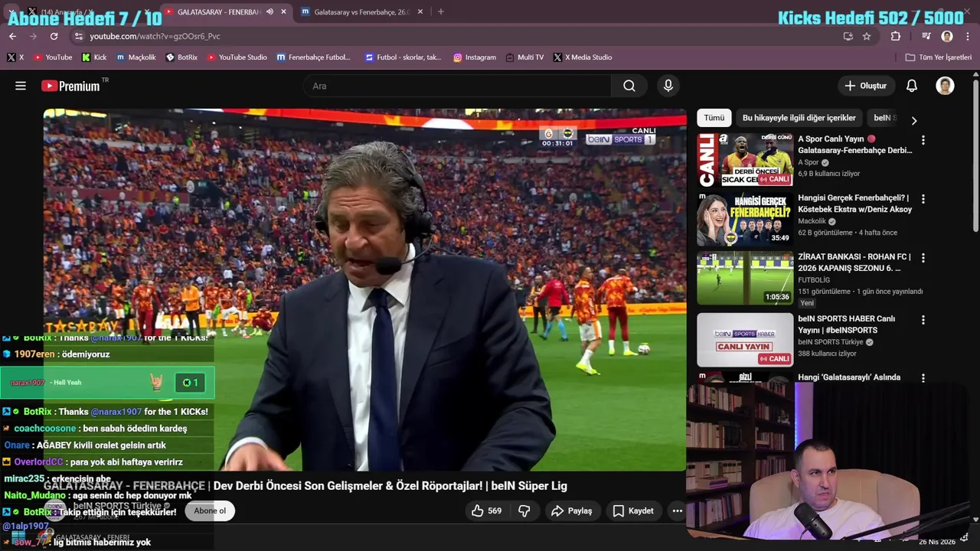Open options for beIN SPORTS HABER Canlı video
This screenshot has height=551, width=980.
coord(923,320)
